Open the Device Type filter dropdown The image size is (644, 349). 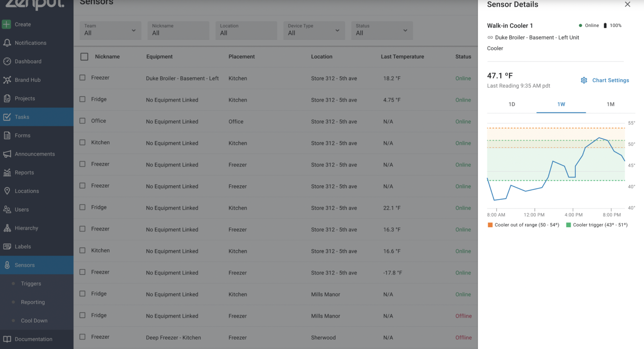(314, 30)
